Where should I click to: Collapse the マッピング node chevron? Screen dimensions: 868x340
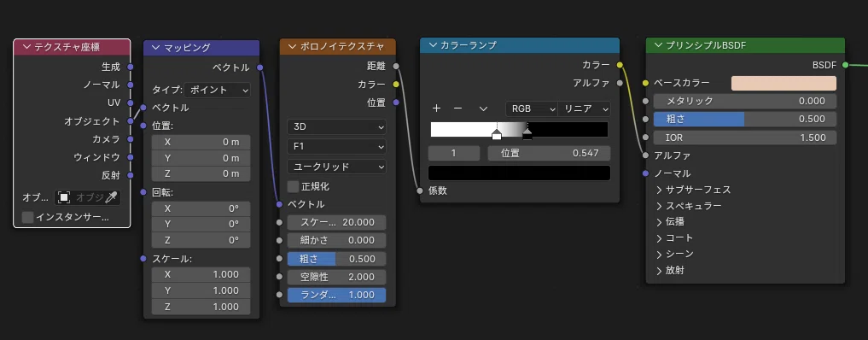tap(155, 48)
